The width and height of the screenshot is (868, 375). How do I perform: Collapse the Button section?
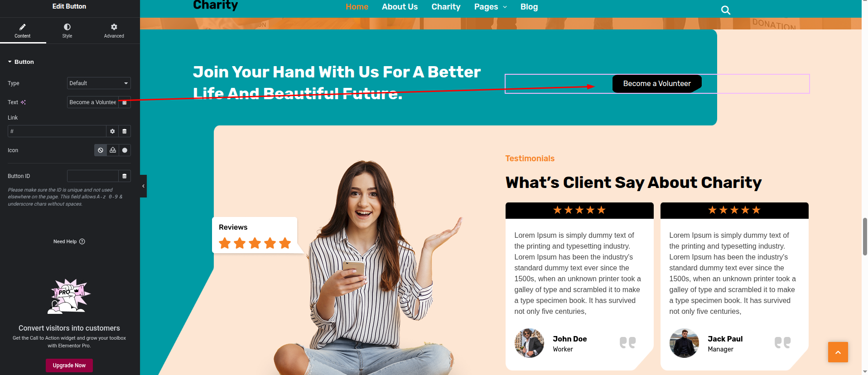pos(21,62)
